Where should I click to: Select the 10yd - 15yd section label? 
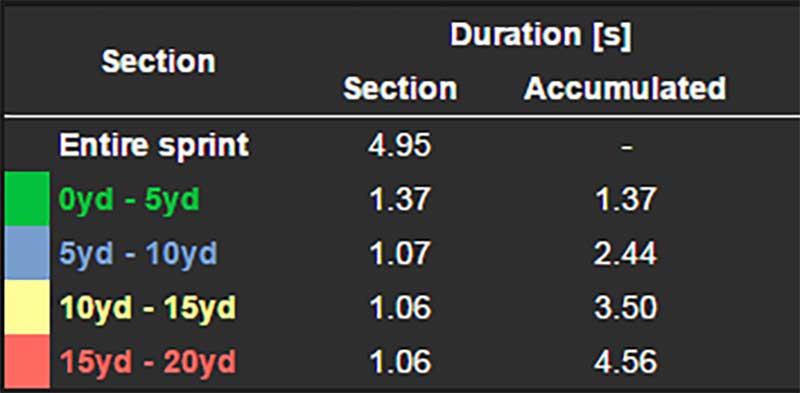148,308
